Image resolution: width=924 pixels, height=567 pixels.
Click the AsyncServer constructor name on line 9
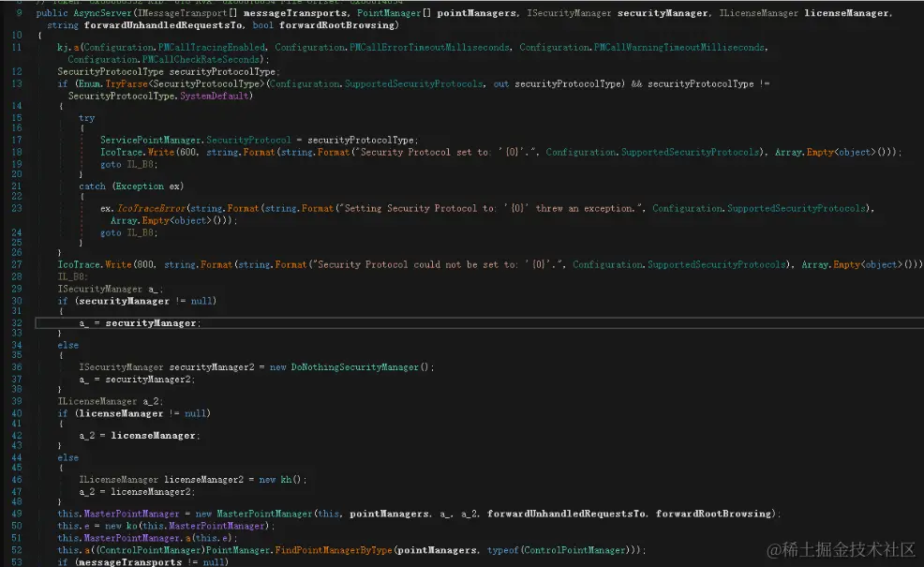(x=101, y=13)
